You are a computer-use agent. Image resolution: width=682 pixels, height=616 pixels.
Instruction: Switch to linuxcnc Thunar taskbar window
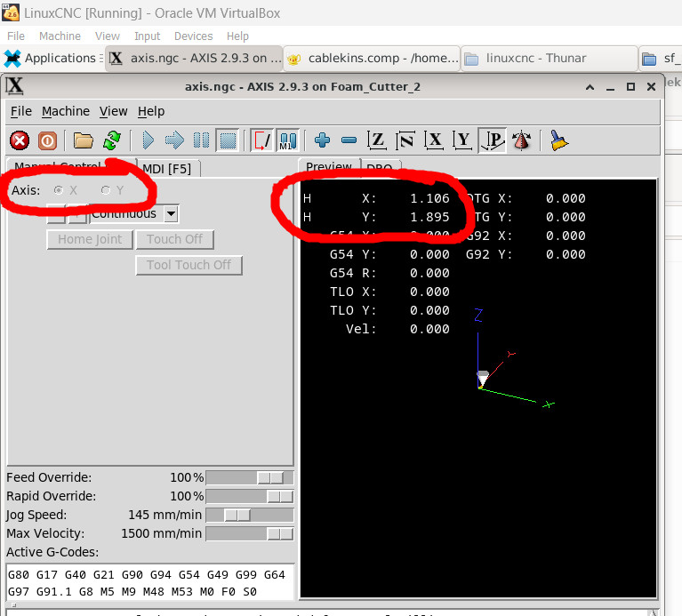click(x=549, y=59)
